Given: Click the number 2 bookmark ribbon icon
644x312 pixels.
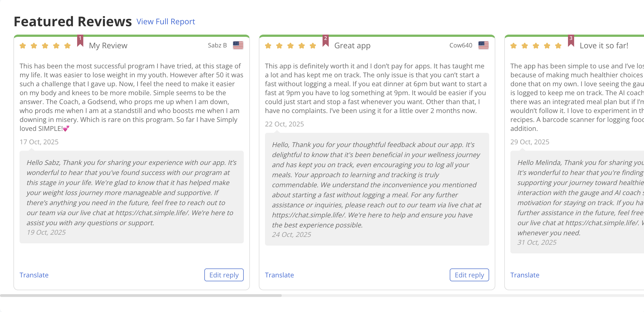Looking at the screenshot, I should 326,40.
